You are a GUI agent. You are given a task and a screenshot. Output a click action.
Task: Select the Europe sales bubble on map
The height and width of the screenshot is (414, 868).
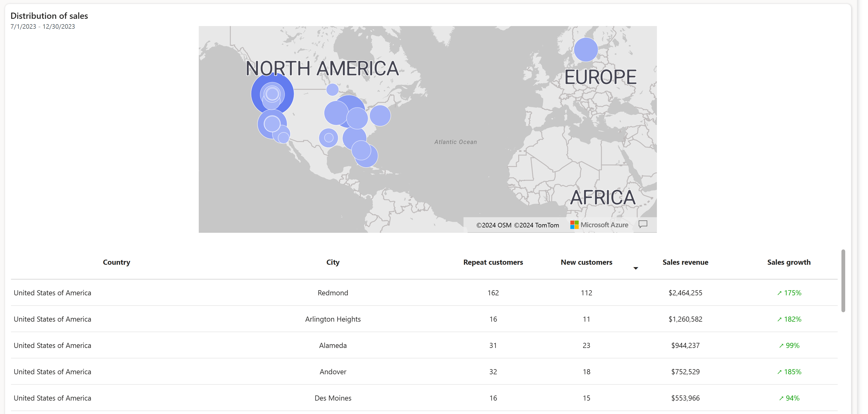(586, 50)
